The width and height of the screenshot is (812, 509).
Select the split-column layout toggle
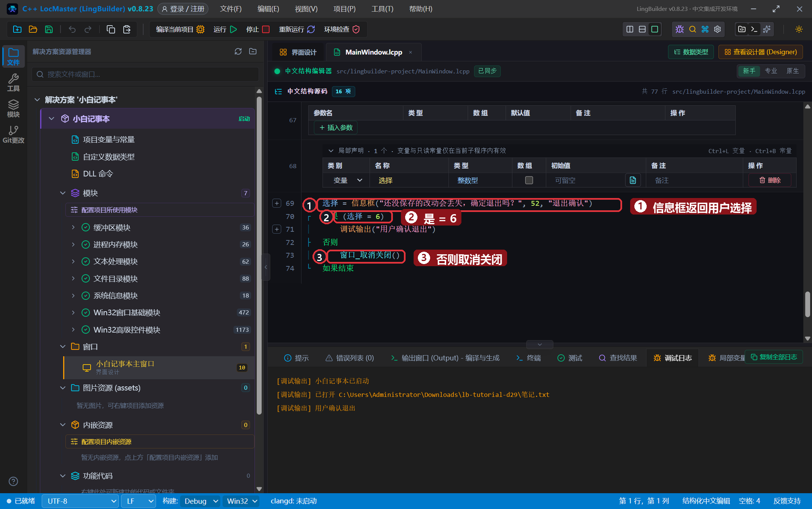630,29
